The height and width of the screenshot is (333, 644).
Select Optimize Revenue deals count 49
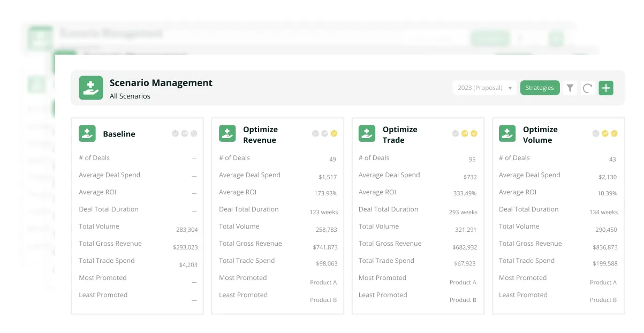pyautogui.click(x=333, y=160)
